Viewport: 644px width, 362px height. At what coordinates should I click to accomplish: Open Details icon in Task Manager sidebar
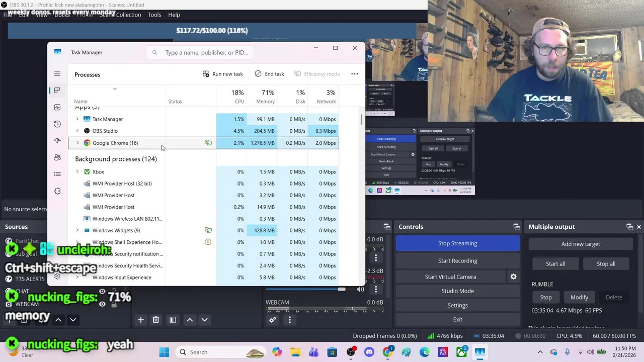click(x=57, y=174)
